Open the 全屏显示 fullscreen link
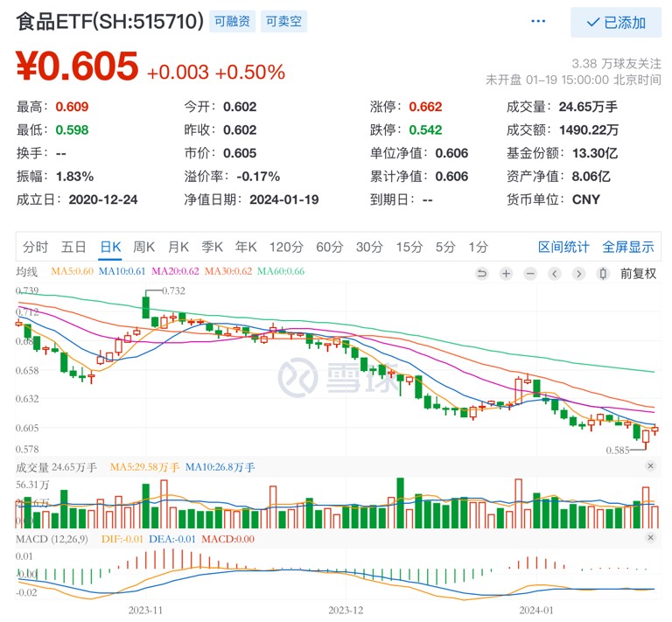672x622 pixels. pyautogui.click(x=628, y=248)
